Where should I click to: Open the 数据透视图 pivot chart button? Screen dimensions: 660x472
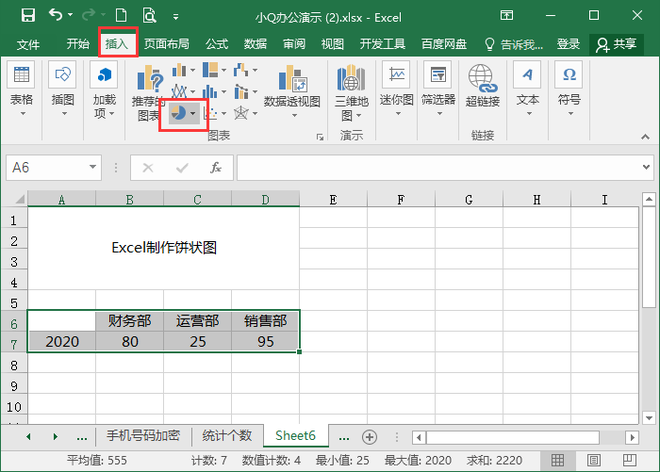[x=292, y=91]
